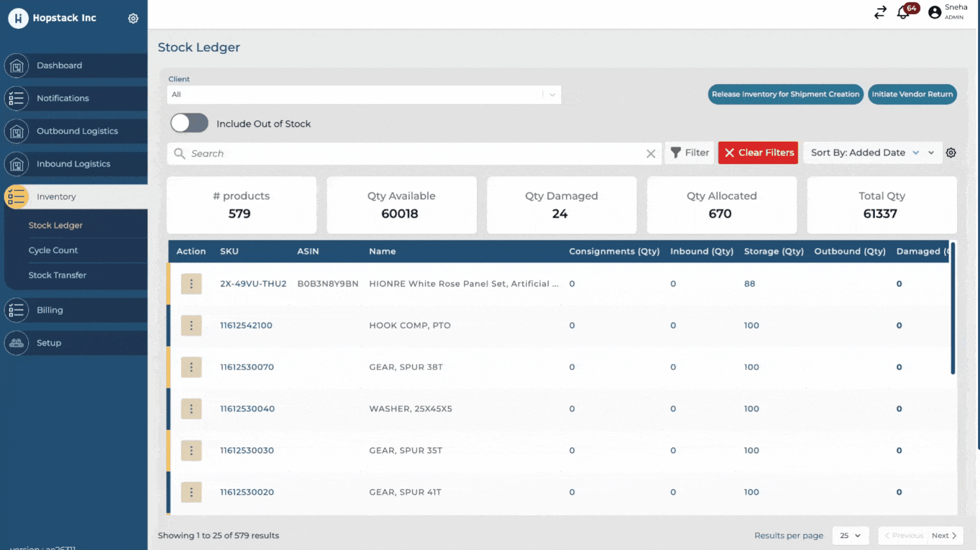
Task: Click Initiate Vendor Return button
Action: (x=911, y=94)
